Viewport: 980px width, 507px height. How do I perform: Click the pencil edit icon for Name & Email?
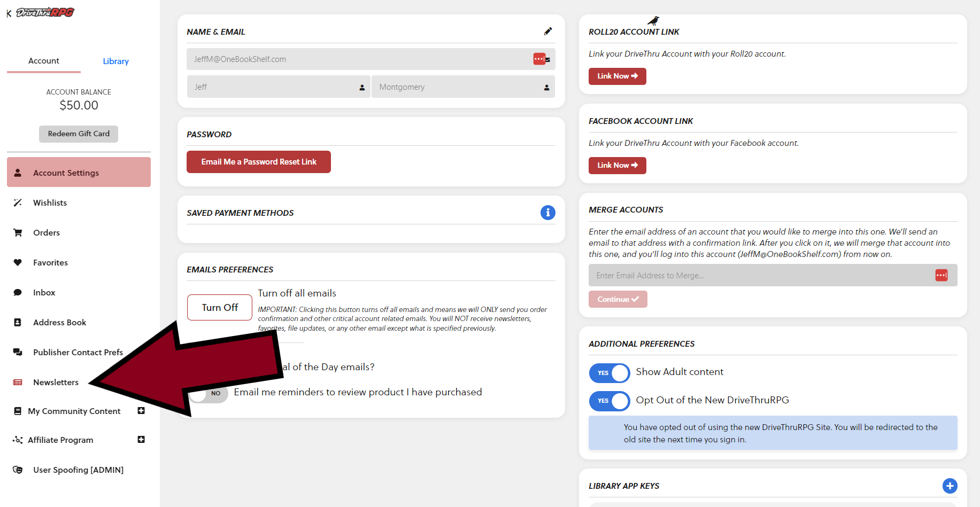click(547, 32)
